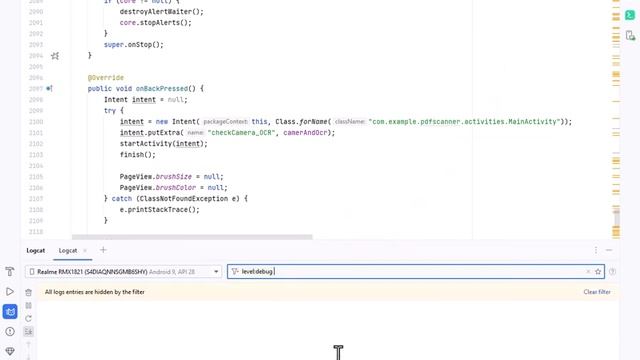Click core.stopAlerts(); statement

tap(156, 22)
